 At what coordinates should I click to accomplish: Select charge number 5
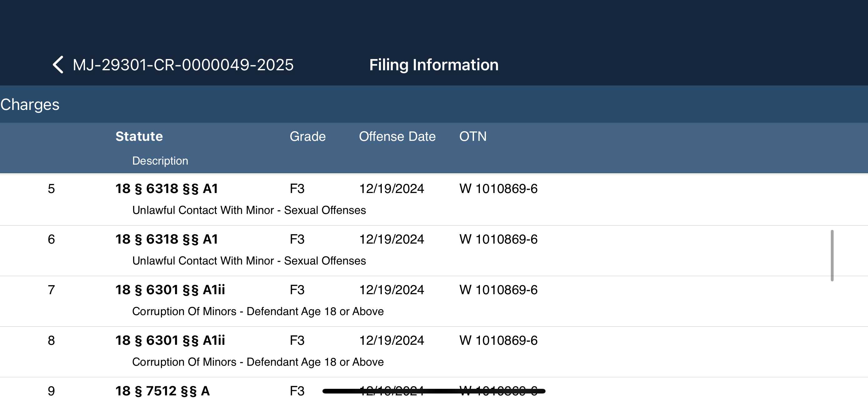pyautogui.click(x=51, y=189)
